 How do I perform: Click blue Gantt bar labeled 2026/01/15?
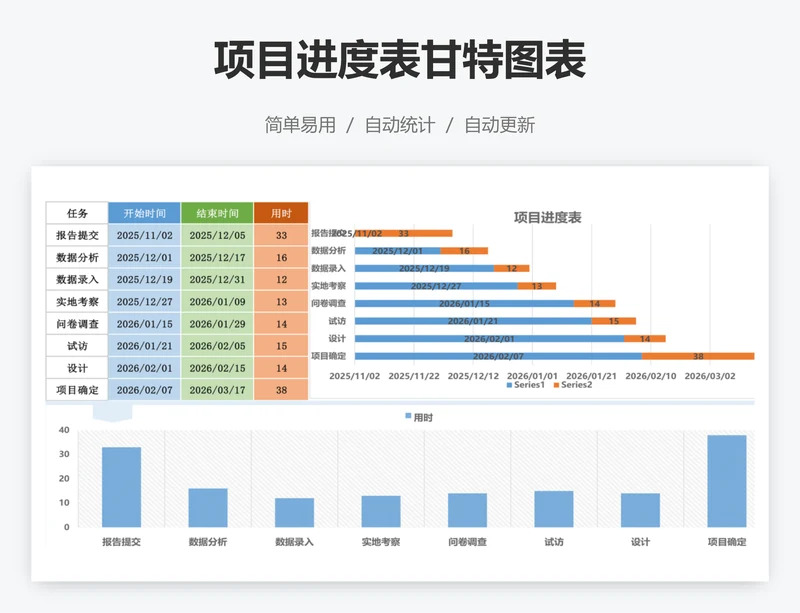click(x=464, y=304)
